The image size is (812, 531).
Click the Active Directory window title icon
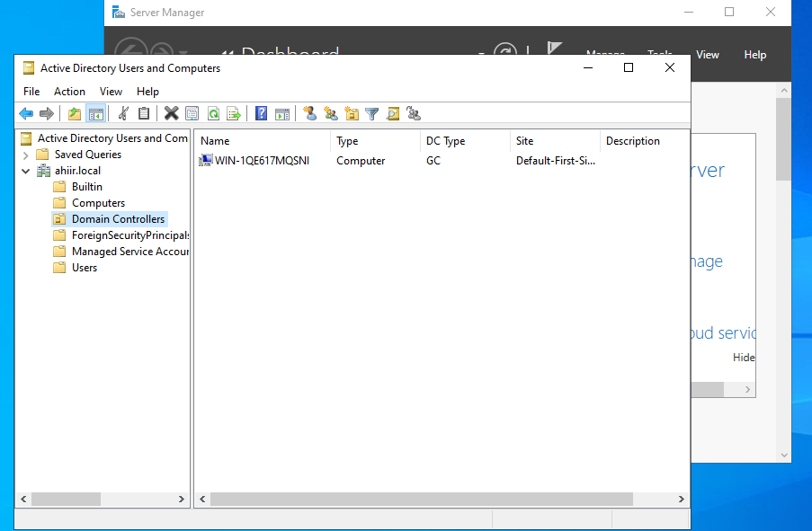tap(29, 67)
